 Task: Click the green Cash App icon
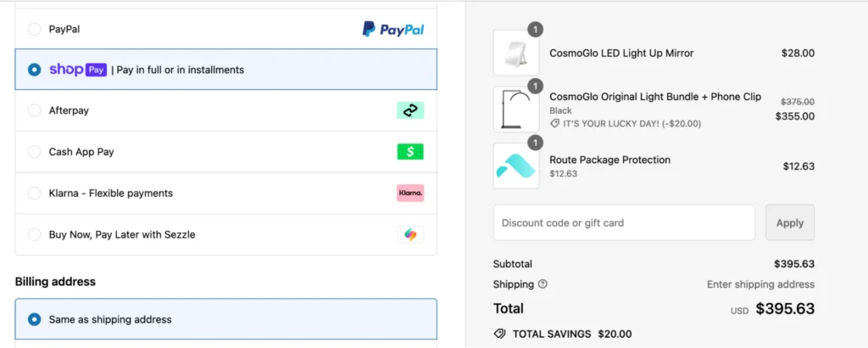coord(410,152)
